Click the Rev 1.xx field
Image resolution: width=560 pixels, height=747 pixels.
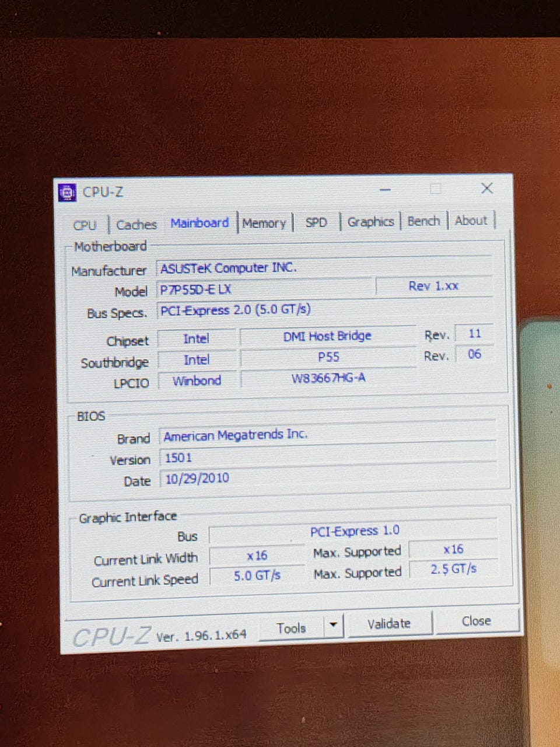[x=433, y=286]
